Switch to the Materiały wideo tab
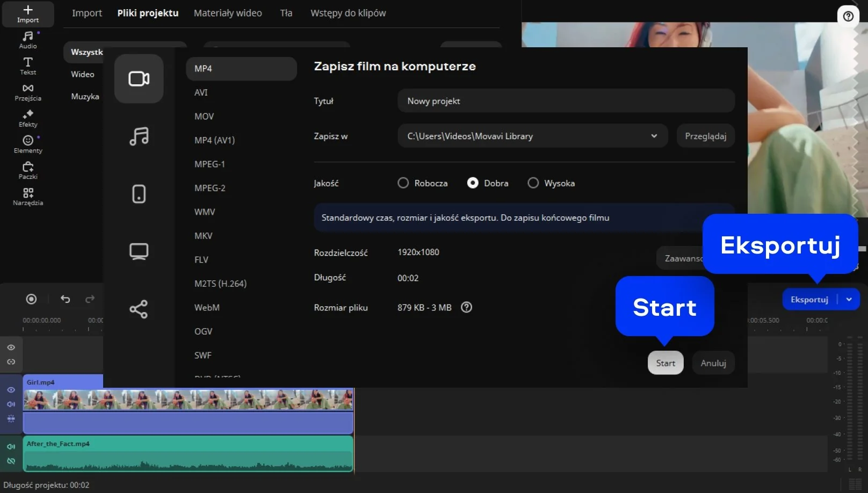Image resolution: width=868 pixels, height=493 pixels. 228,13
